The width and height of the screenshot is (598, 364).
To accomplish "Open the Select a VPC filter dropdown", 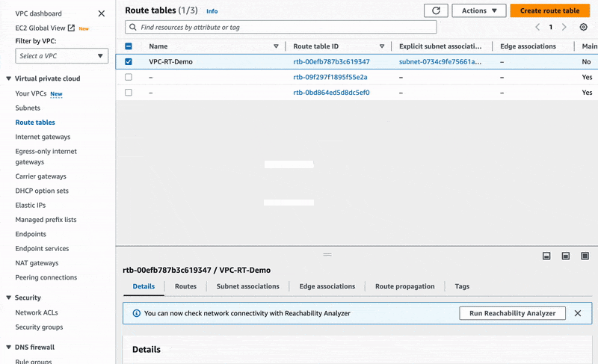I will tap(61, 56).
